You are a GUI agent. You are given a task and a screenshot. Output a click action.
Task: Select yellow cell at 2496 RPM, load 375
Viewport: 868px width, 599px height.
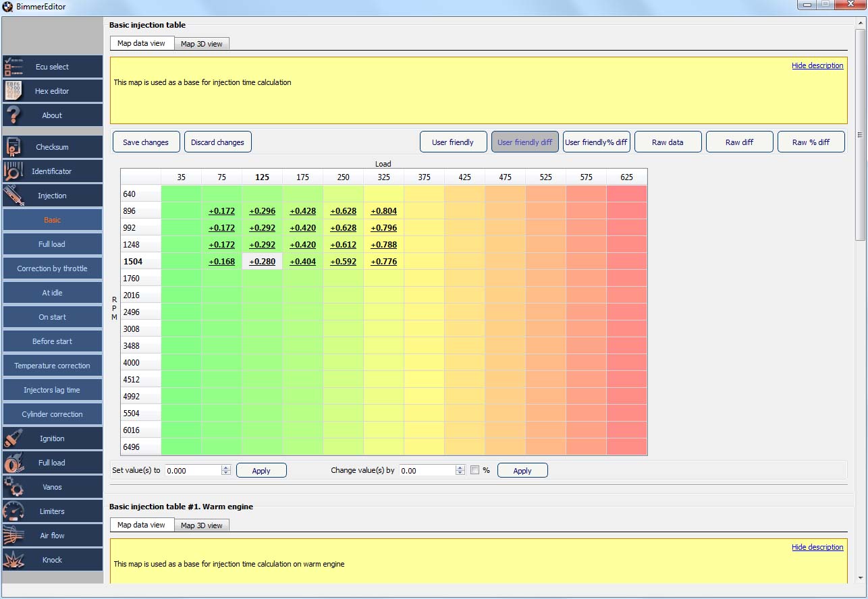(x=424, y=312)
